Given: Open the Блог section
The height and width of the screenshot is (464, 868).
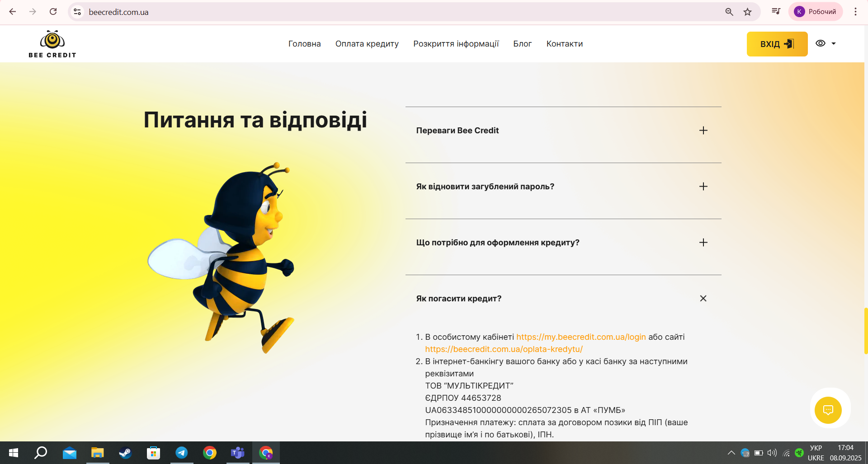Looking at the screenshot, I should click(x=522, y=44).
